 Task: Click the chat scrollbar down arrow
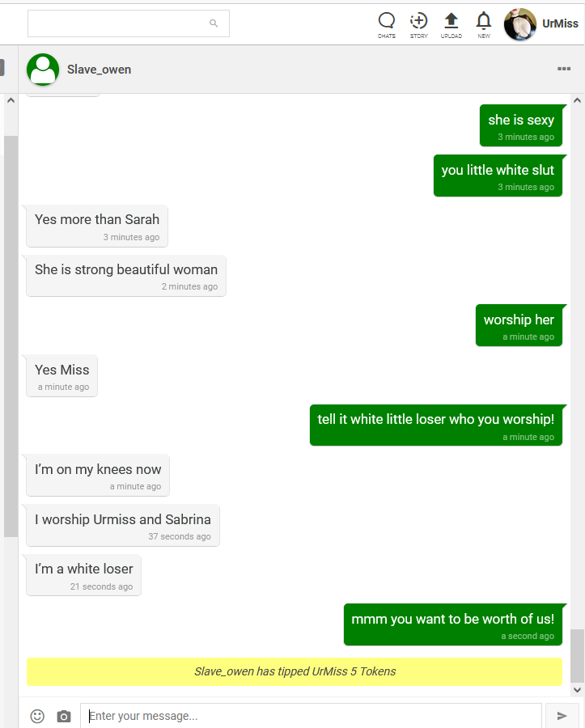tap(577, 689)
